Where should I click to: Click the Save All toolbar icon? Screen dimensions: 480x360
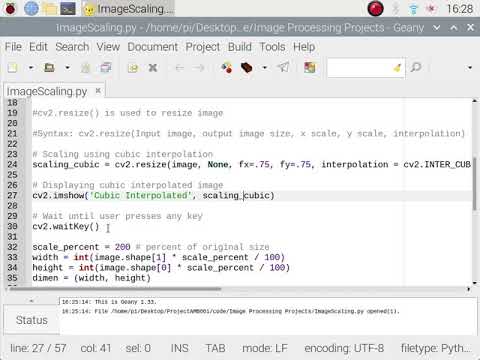(x=106, y=68)
